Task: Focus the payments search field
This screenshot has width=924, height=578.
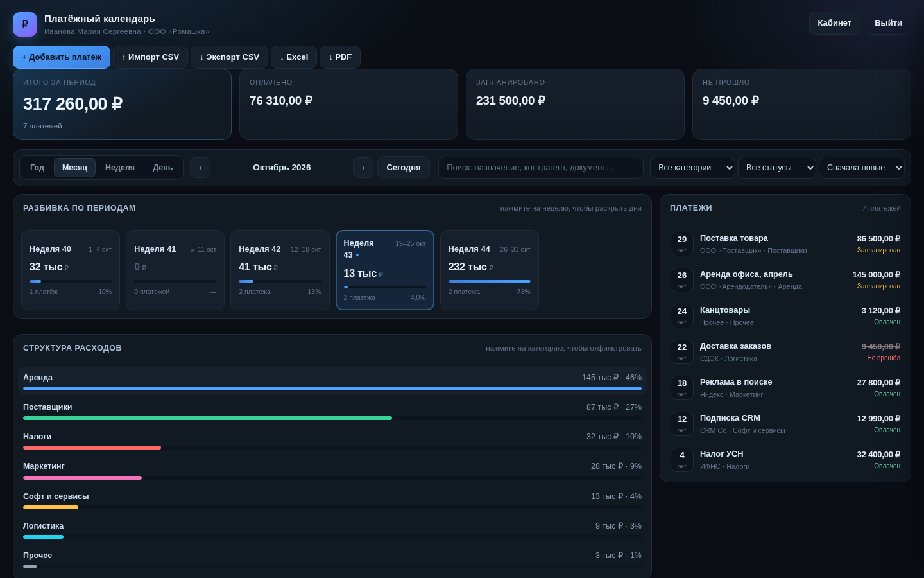Action: coord(541,168)
